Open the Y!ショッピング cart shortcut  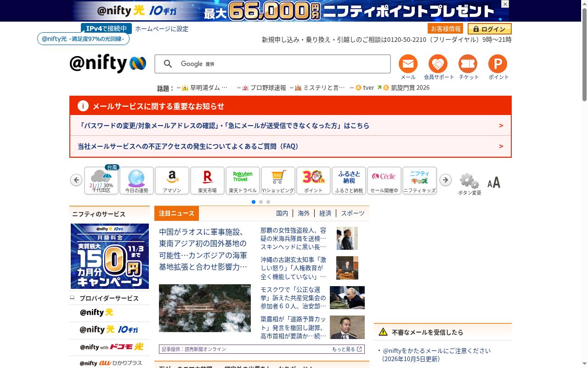coord(278,180)
